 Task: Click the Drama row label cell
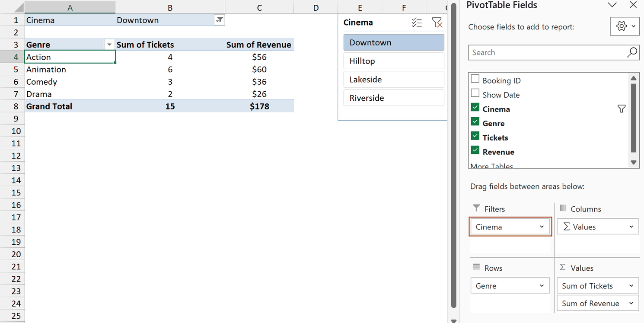tap(70, 94)
